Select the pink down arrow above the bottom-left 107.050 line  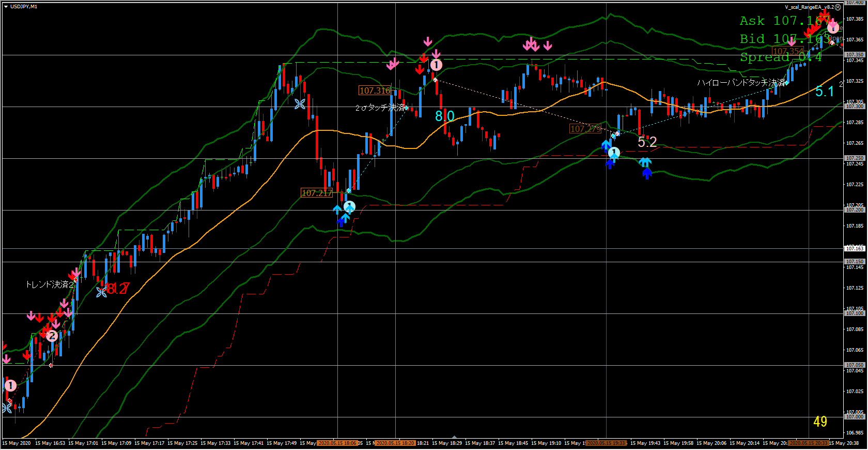point(6,358)
